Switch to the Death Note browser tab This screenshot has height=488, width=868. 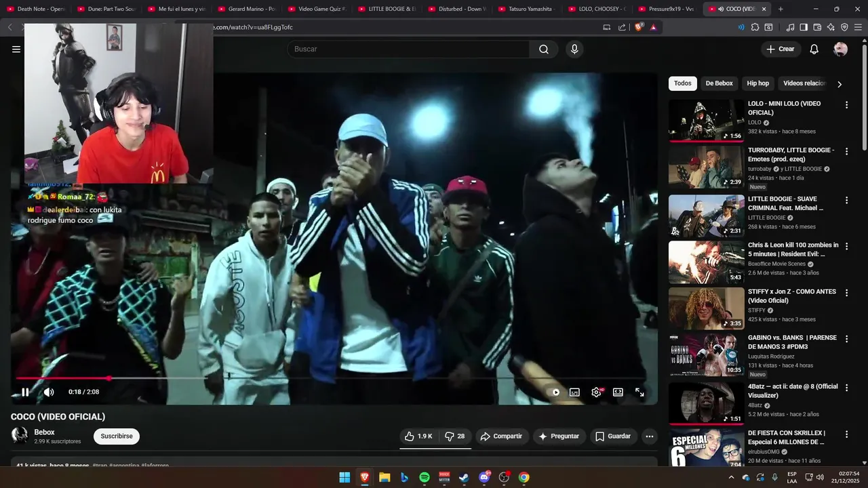[x=35, y=9]
